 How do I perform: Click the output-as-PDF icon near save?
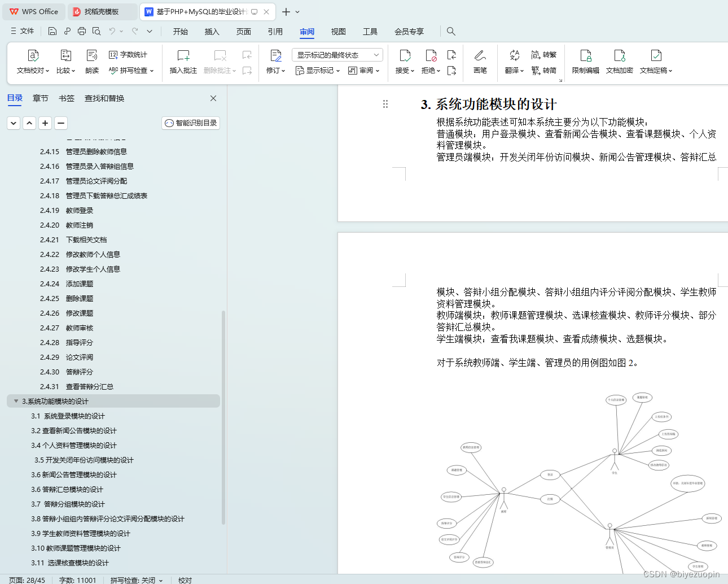[x=67, y=31]
